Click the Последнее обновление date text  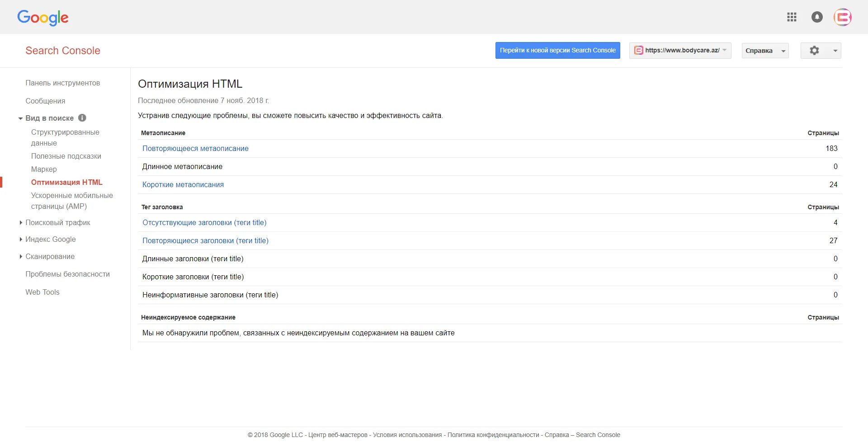(x=203, y=101)
